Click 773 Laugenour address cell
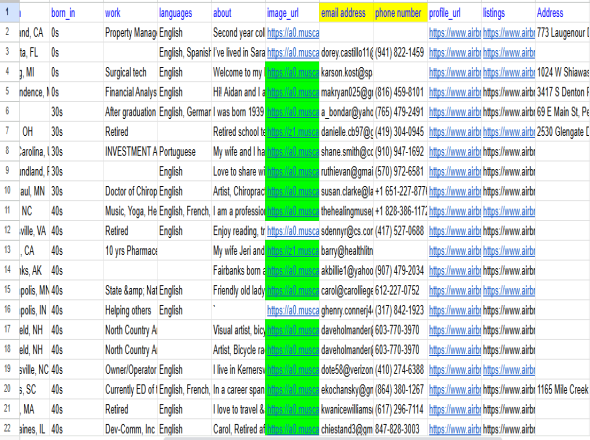 click(x=563, y=33)
